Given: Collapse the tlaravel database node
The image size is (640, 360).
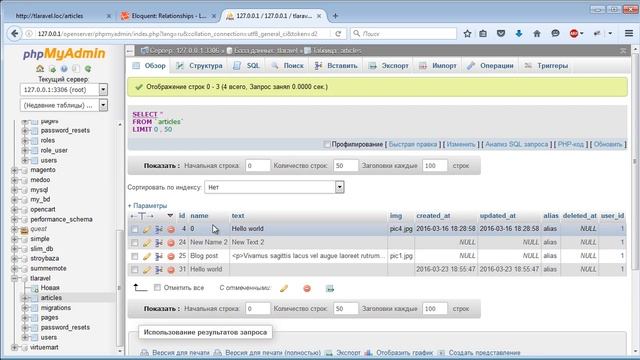Looking at the screenshot, I should (x=15, y=278).
